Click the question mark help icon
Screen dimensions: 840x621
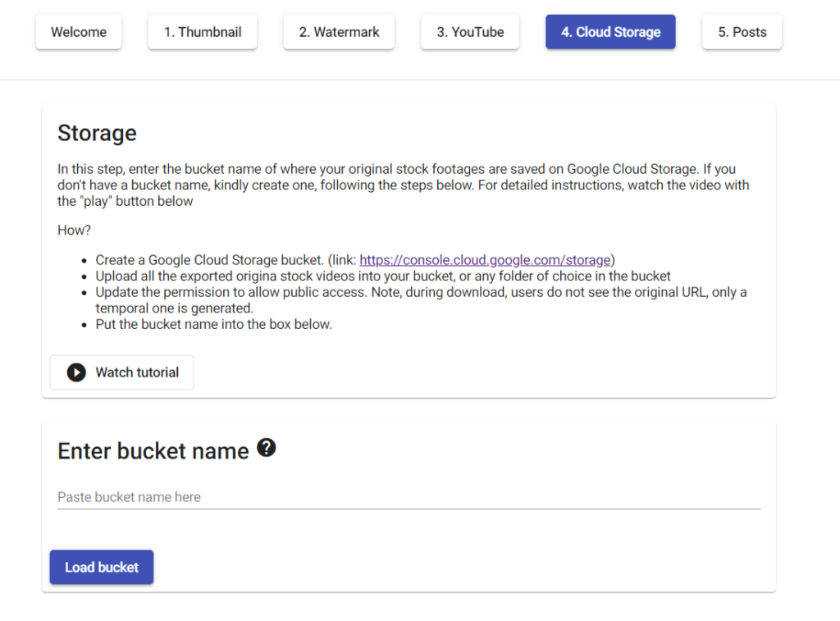(267, 448)
